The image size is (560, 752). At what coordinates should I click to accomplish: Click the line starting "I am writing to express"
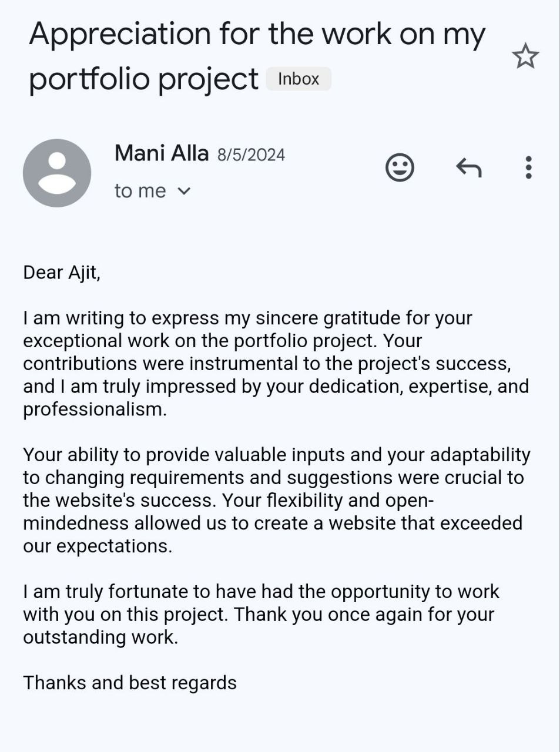[x=247, y=318]
